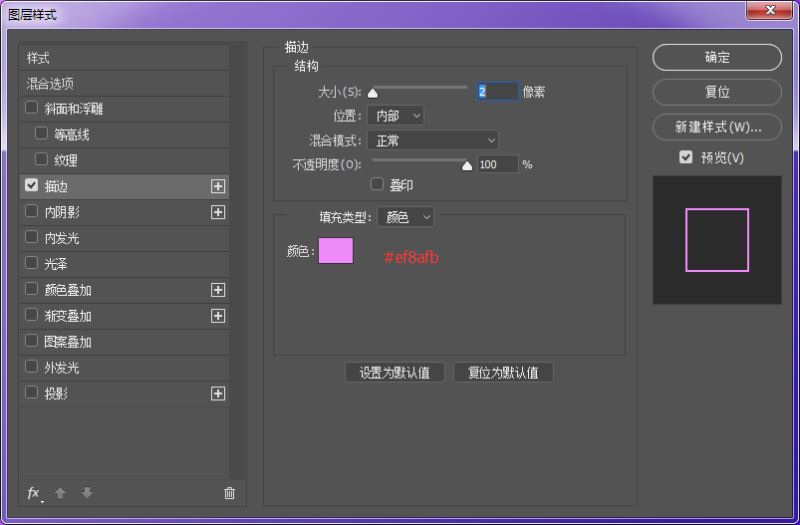This screenshot has width=800, height=525.
Task: Click the plus icon beside 渐变叠加
Action: click(218, 316)
